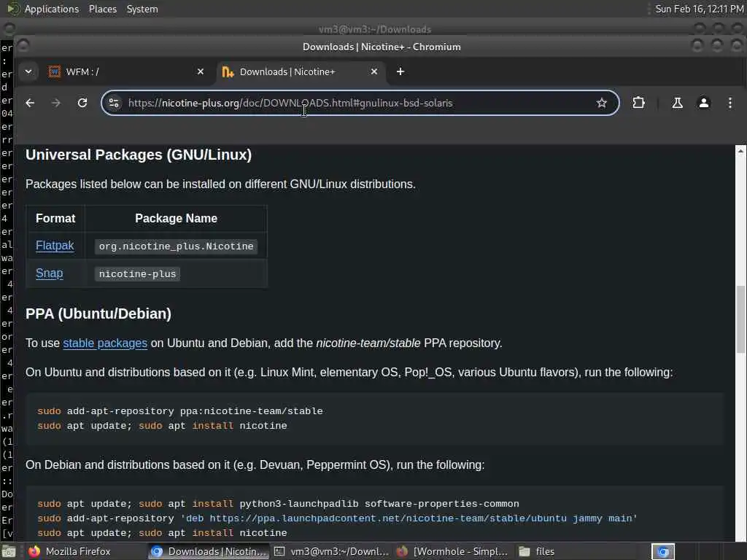Open the Applications menu
Viewport: 747px width, 560px height.
pos(52,9)
